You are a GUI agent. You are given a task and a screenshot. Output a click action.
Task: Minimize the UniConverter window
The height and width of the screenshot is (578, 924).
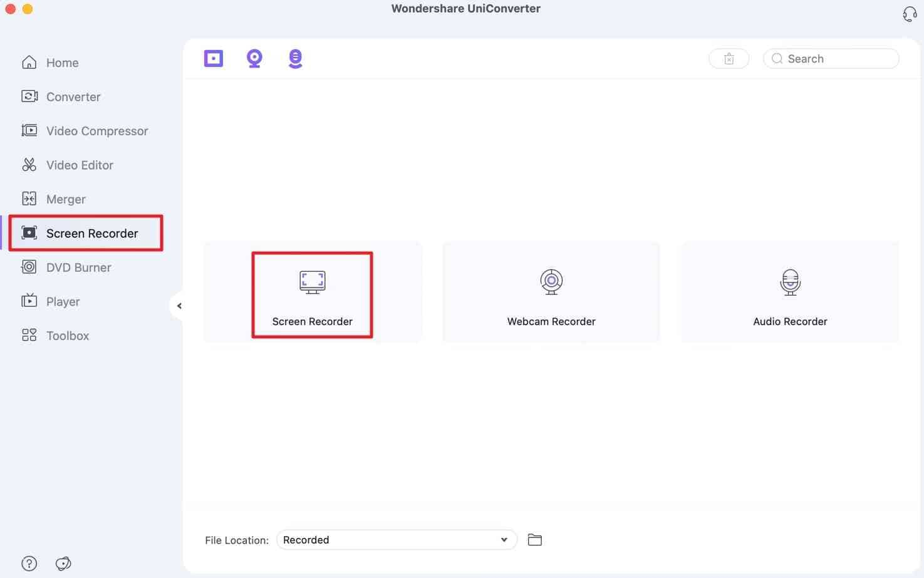[x=28, y=9]
